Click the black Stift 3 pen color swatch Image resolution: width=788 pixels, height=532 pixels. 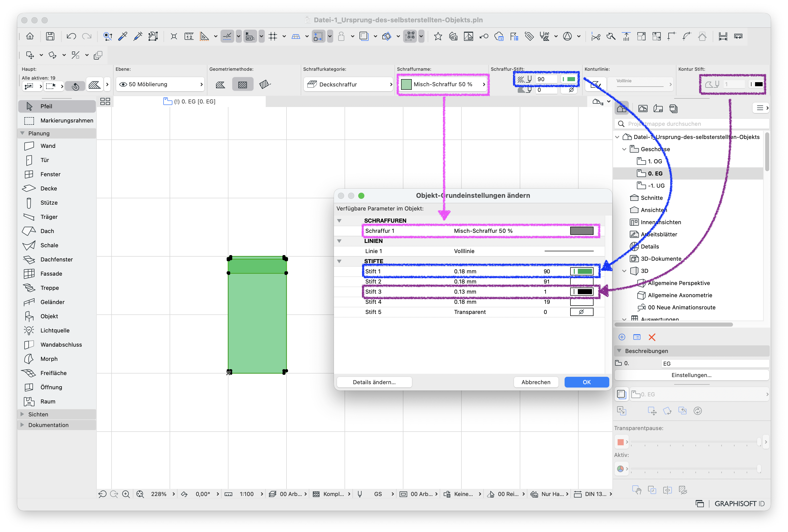click(x=582, y=292)
